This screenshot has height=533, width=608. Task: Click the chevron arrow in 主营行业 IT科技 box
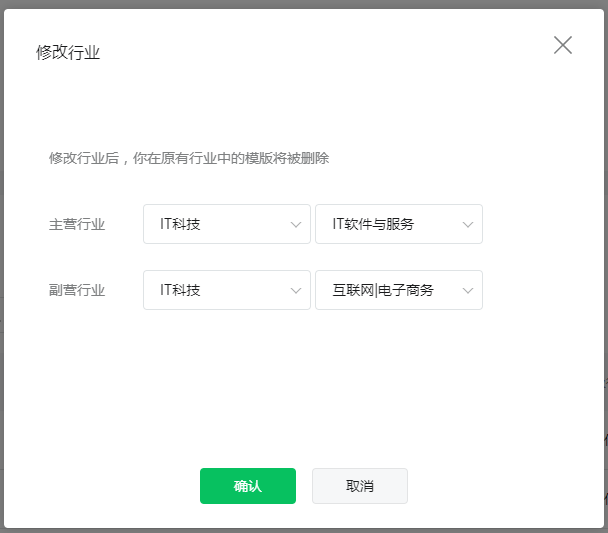point(296,225)
